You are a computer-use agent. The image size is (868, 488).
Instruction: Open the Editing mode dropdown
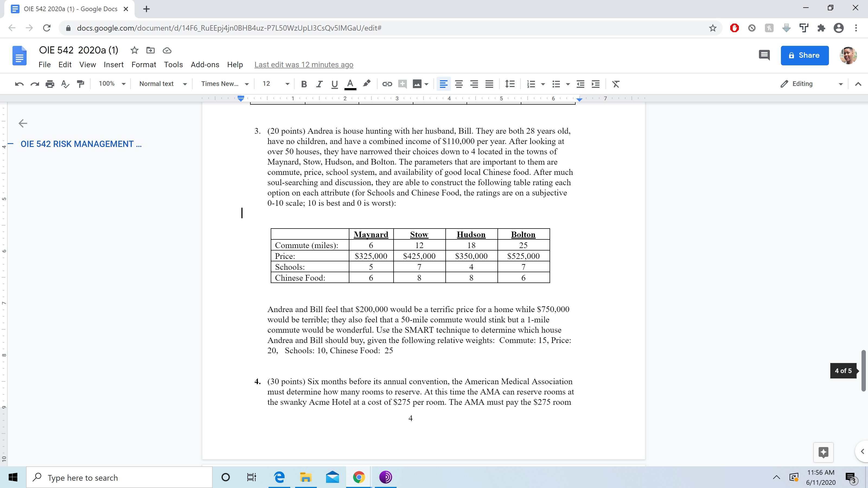click(812, 84)
